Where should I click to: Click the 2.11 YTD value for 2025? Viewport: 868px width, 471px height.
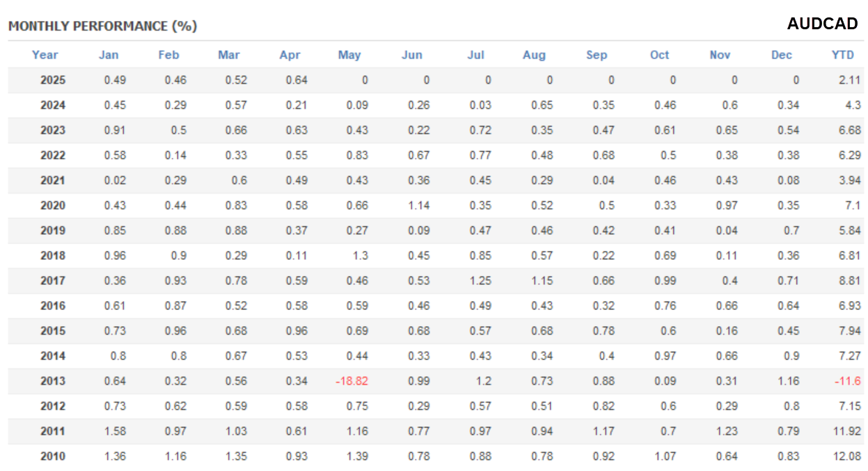pos(849,80)
